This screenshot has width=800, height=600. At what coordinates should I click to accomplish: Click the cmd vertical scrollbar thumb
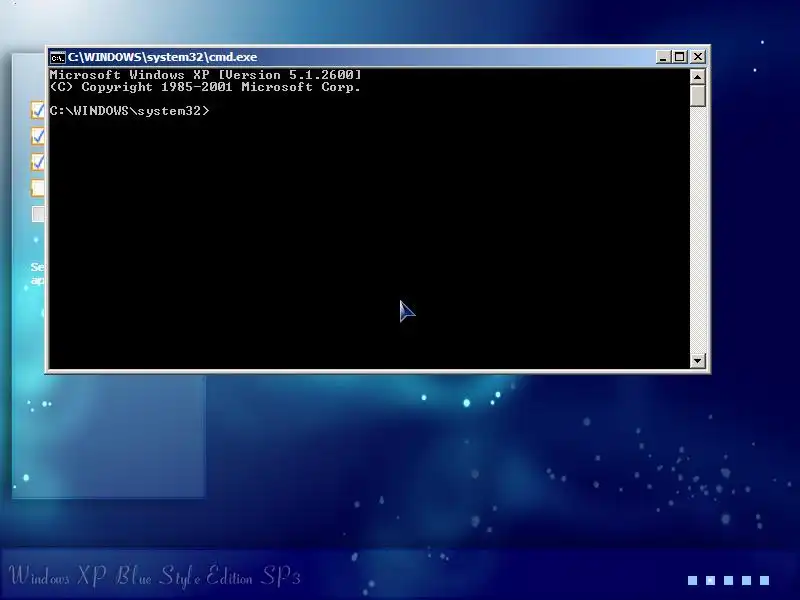[697, 95]
